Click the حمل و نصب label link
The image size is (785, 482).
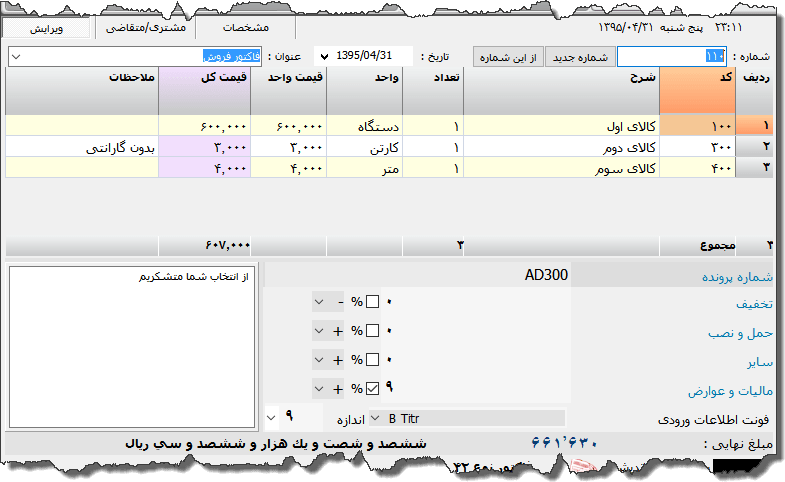[x=740, y=333]
